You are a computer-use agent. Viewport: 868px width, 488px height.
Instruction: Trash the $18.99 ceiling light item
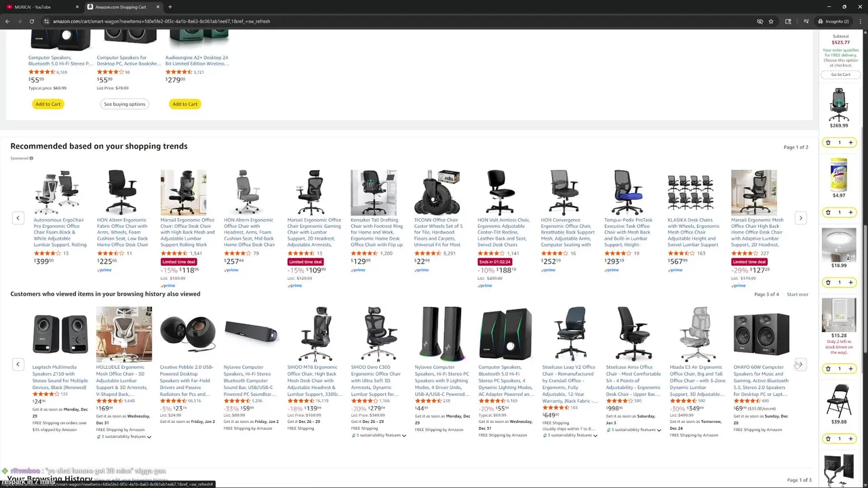[x=828, y=282]
